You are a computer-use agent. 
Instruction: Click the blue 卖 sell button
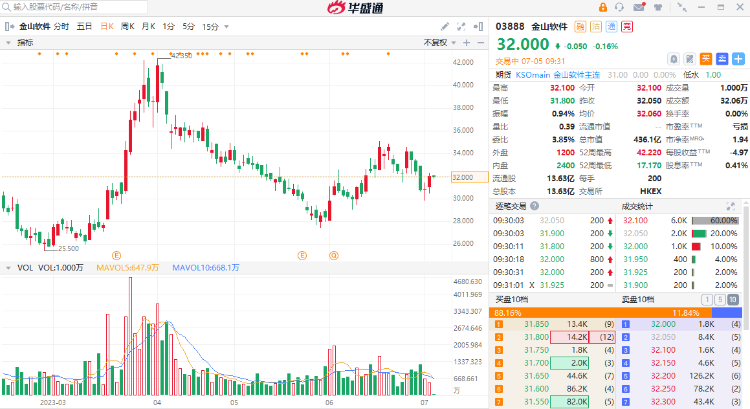(722, 59)
